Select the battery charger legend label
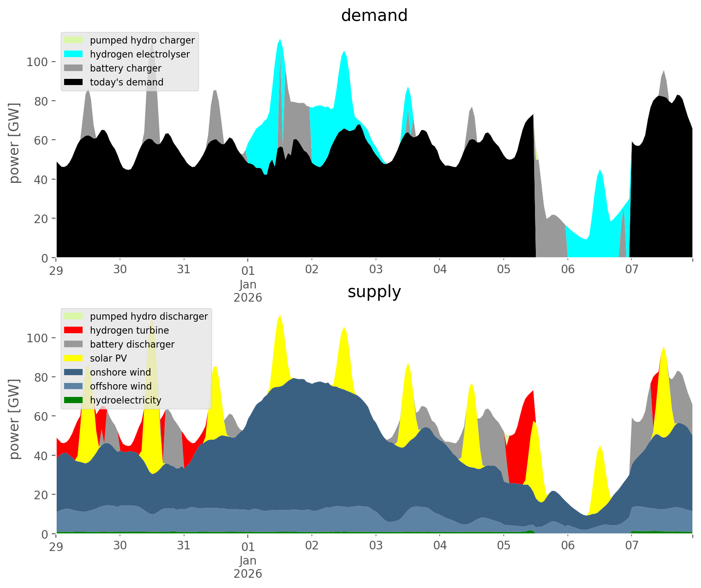 [x=125, y=68]
